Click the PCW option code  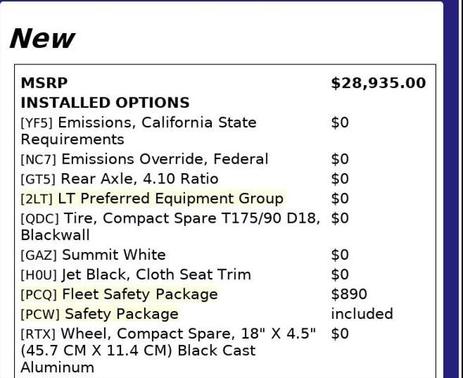coord(40,314)
